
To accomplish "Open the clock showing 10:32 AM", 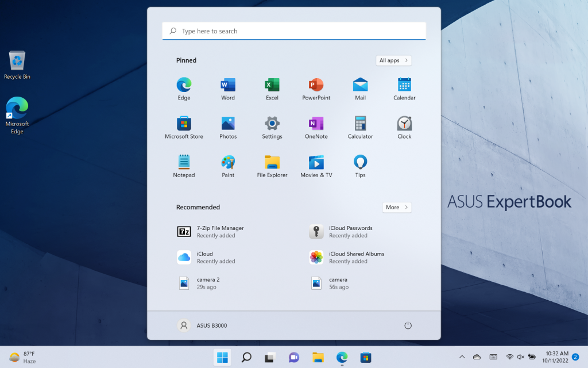I will (555, 357).
